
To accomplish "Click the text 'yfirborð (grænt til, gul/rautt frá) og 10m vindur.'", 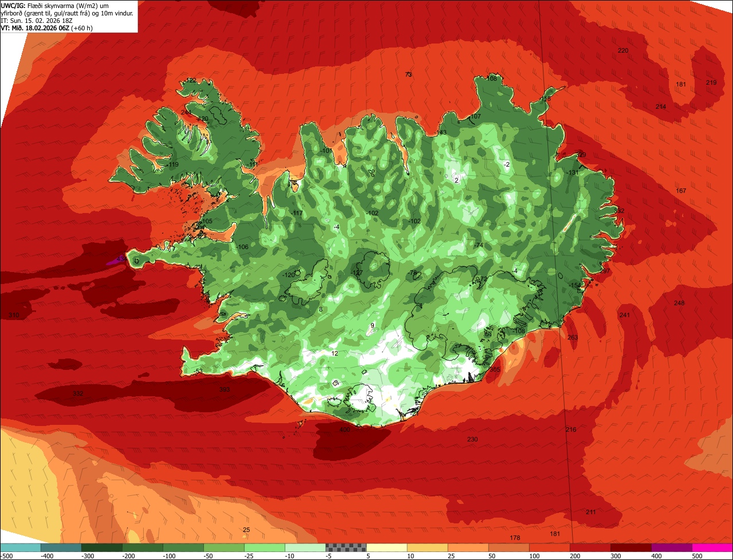I will (x=68, y=13).
